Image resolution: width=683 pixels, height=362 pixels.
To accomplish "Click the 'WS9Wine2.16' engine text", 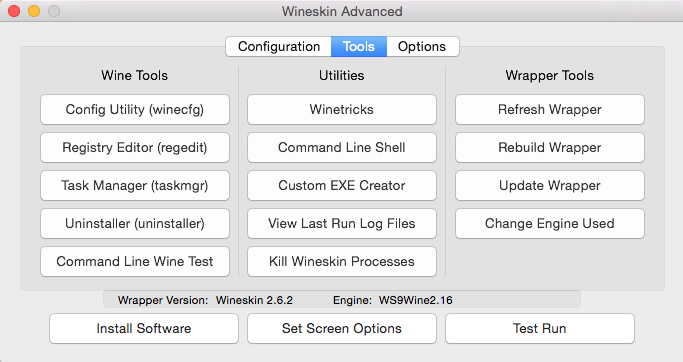I will [x=416, y=300].
